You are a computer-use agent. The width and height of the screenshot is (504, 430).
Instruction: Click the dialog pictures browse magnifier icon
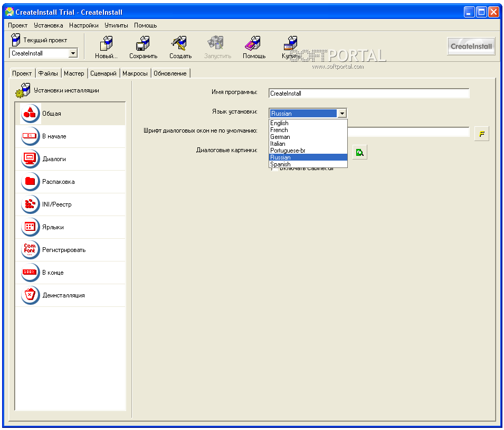coord(360,152)
